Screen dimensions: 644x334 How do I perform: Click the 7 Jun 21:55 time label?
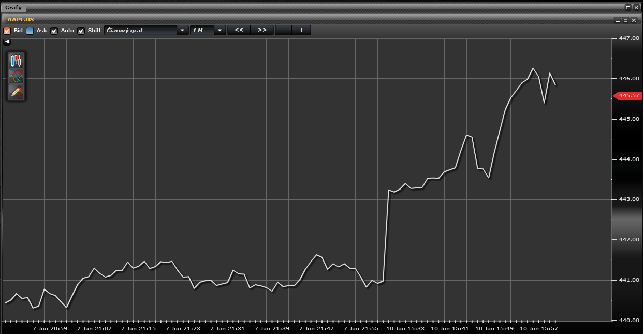click(x=361, y=328)
